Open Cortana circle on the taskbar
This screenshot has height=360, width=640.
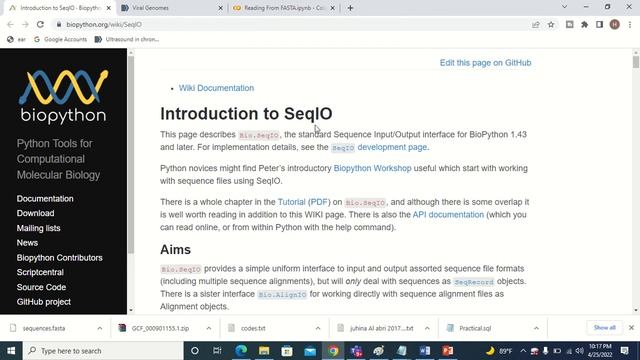(195, 351)
